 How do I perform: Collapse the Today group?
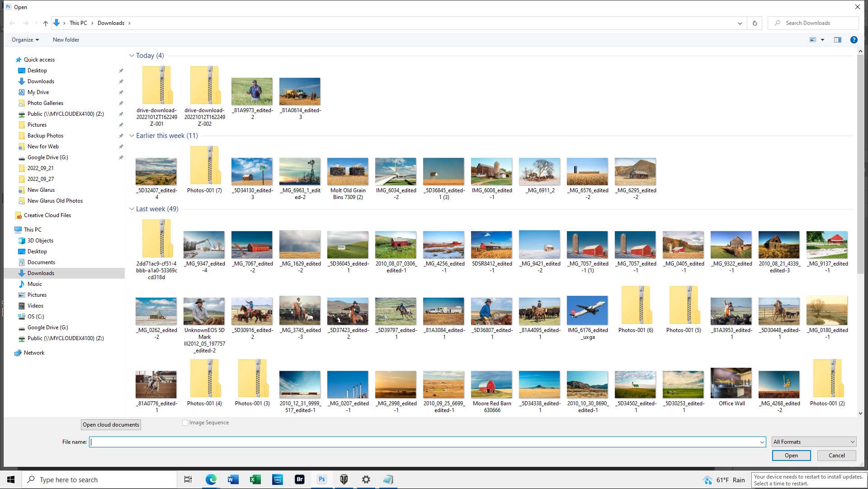pos(132,56)
